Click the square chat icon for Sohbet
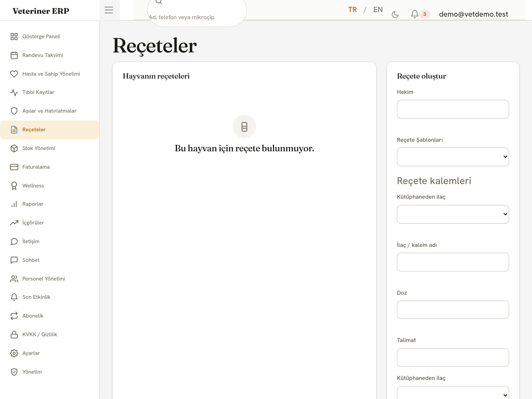Screen dimensions: 532x399 14,260
